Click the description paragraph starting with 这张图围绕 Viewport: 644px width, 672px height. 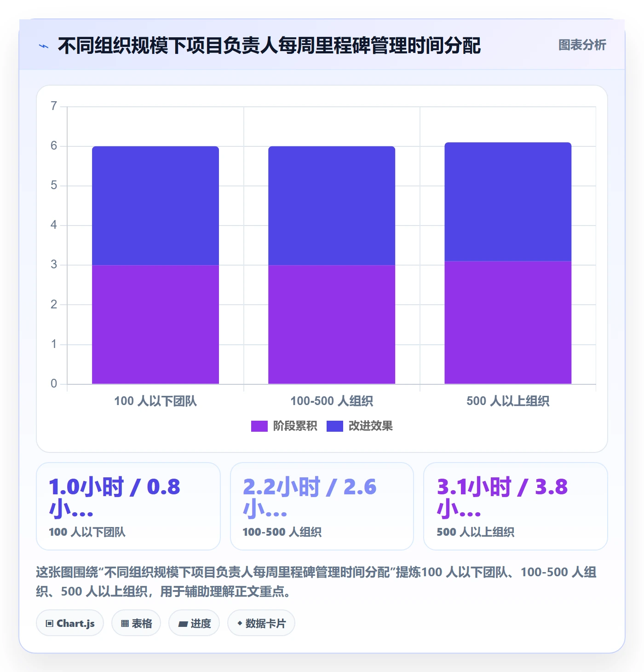pos(316,582)
